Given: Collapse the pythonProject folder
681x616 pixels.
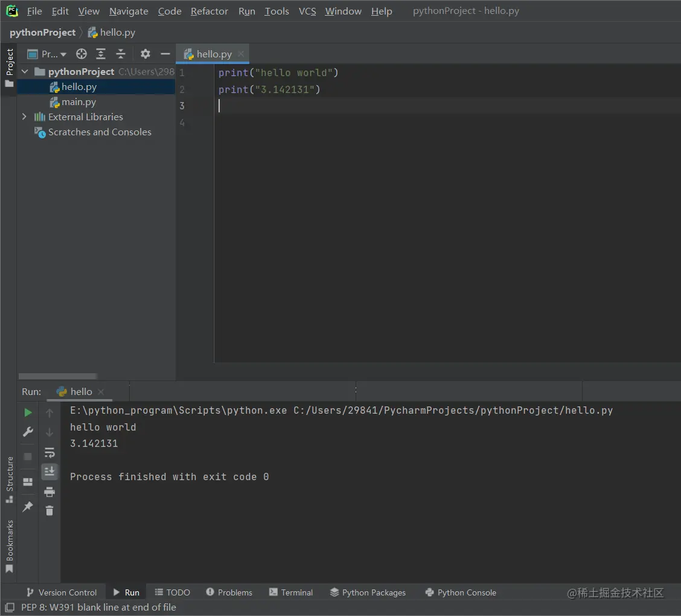Looking at the screenshot, I should pyautogui.click(x=24, y=71).
